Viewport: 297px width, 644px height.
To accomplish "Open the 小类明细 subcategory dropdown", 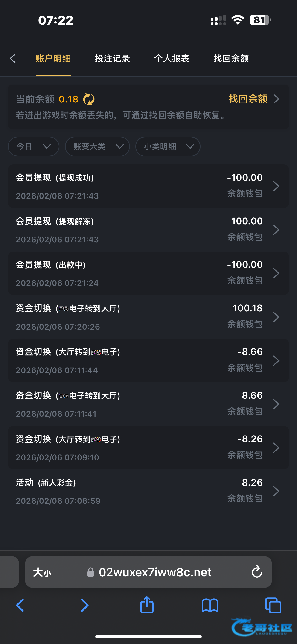I will [x=168, y=146].
